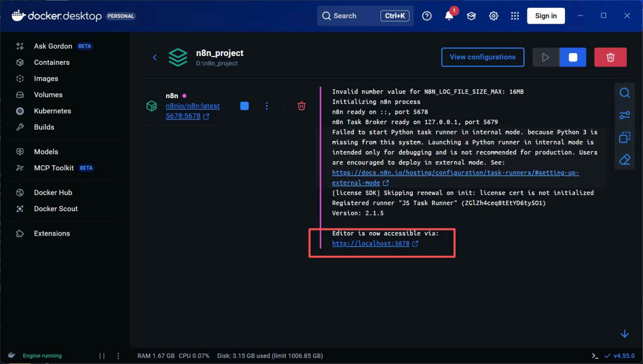Collapse the project view with the back chevron
The width and height of the screenshot is (643, 364).
[154, 57]
